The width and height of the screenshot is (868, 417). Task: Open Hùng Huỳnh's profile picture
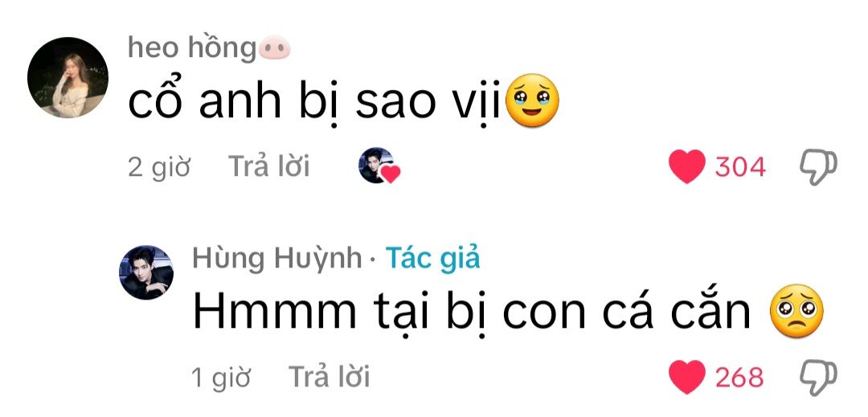(146, 272)
